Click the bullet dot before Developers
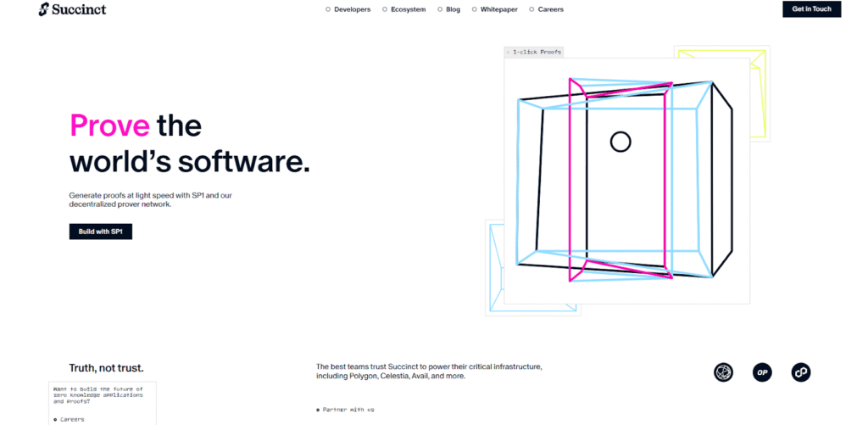 (x=328, y=9)
